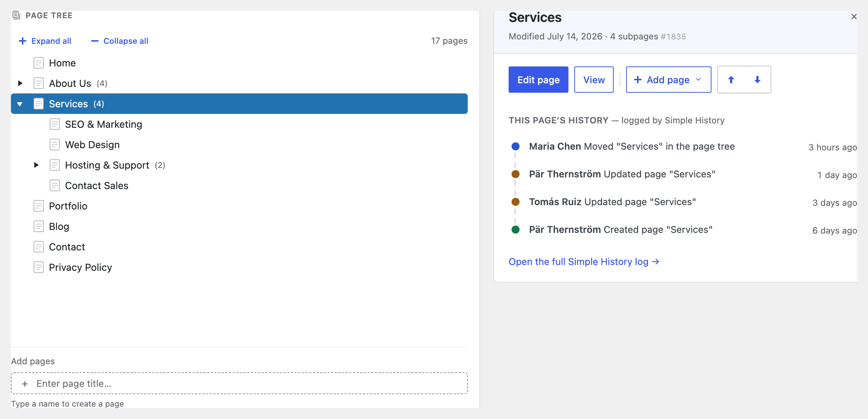The height and width of the screenshot is (419, 868).
Task: Select the SEO & Marketing page
Action: [x=239, y=124]
